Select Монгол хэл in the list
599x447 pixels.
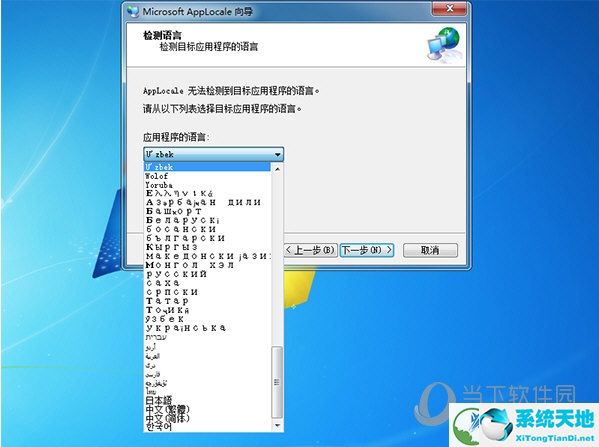[207, 265]
